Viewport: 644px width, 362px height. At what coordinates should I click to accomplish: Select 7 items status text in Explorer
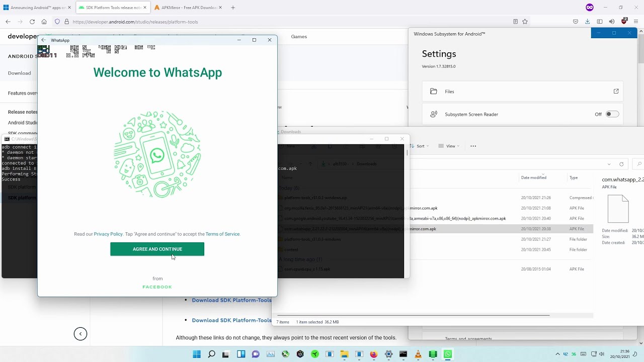[283, 322]
